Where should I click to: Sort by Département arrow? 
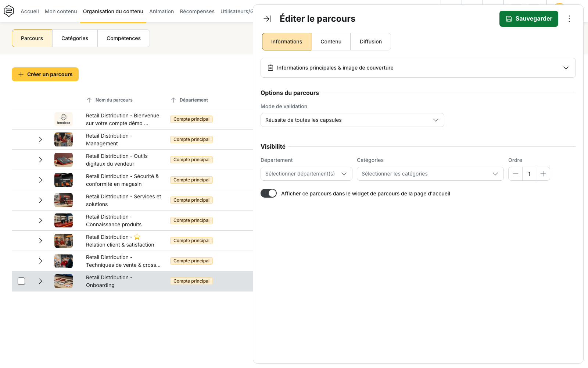[173, 100]
